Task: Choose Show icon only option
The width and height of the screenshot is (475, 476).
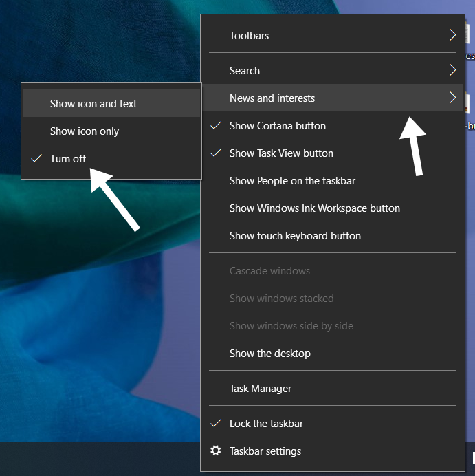Action: pyautogui.click(x=111, y=131)
